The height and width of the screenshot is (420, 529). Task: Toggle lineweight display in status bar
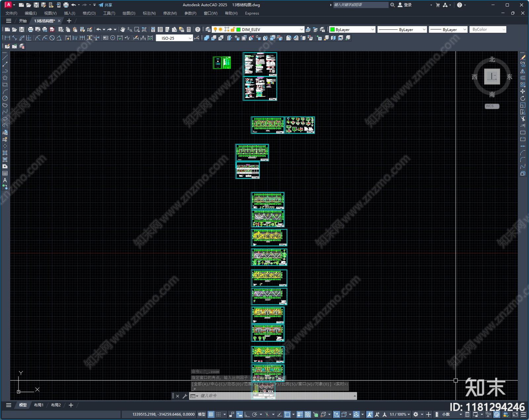pyautogui.click(x=300, y=414)
